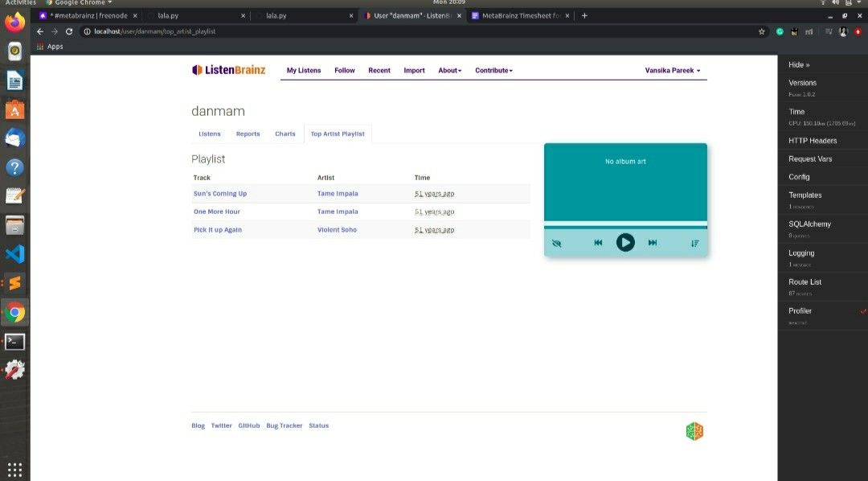Click the ListenBrainz logo
This screenshot has height=481, width=868.
click(228, 70)
